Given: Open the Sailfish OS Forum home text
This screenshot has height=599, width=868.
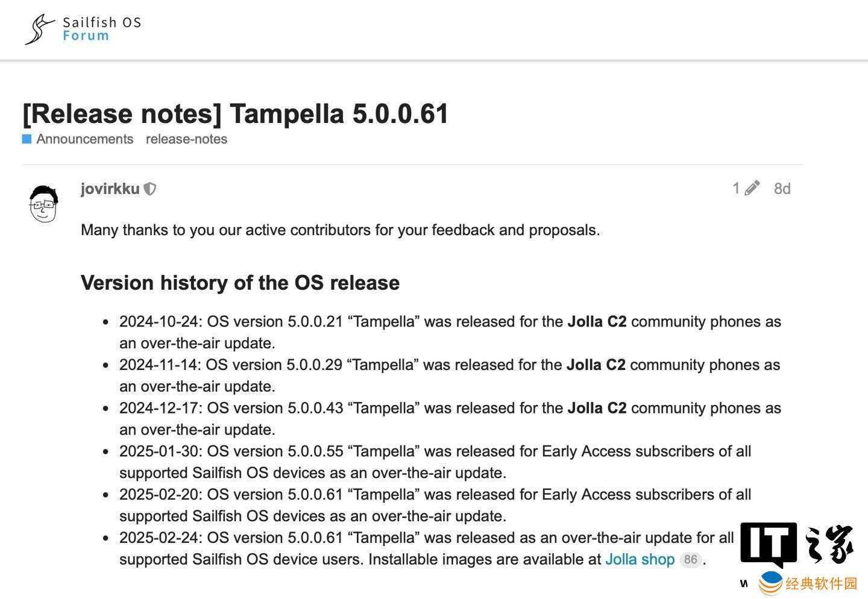Looking at the screenshot, I should click(102, 29).
